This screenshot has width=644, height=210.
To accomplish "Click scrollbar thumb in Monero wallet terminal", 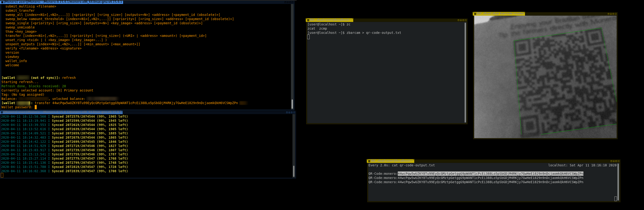I will tap(292, 104).
